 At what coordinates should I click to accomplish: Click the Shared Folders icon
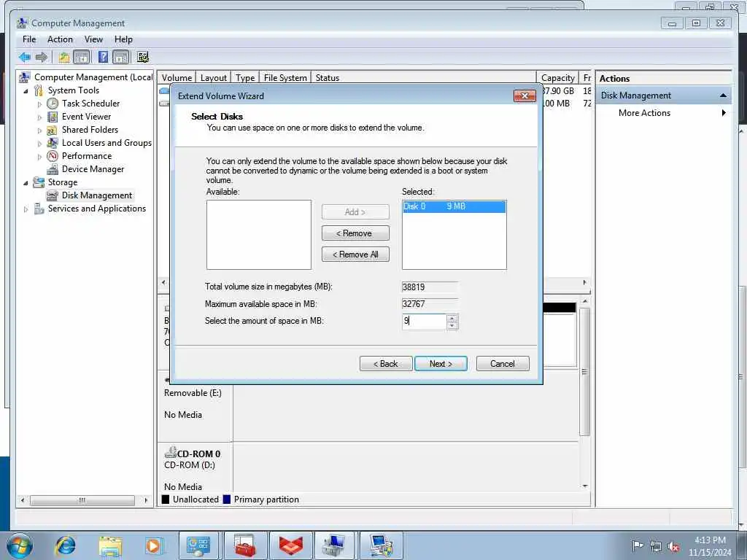53,130
